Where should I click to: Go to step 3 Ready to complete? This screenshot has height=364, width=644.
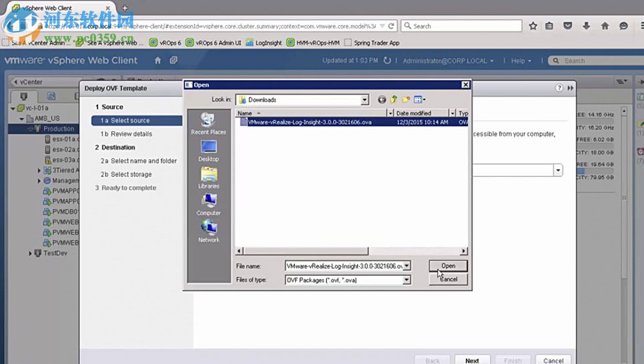click(125, 188)
